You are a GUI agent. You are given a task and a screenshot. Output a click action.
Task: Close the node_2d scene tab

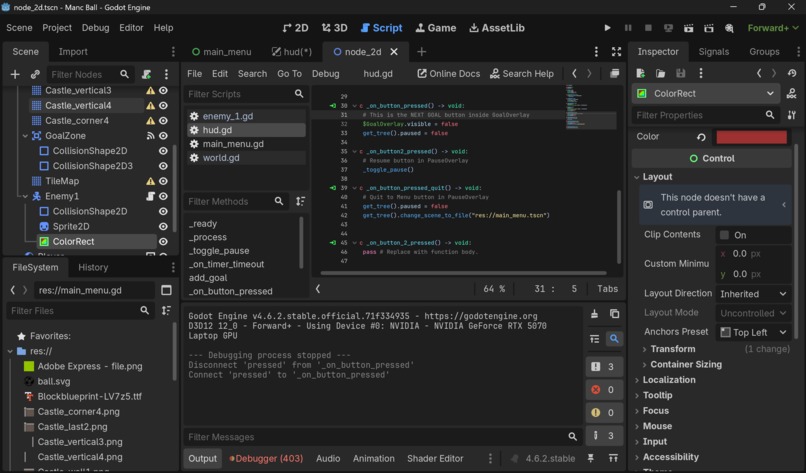(x=394, y=51)
